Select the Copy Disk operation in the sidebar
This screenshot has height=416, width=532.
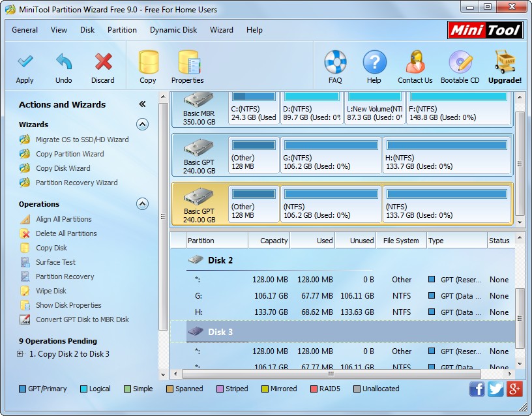point(52,248)
